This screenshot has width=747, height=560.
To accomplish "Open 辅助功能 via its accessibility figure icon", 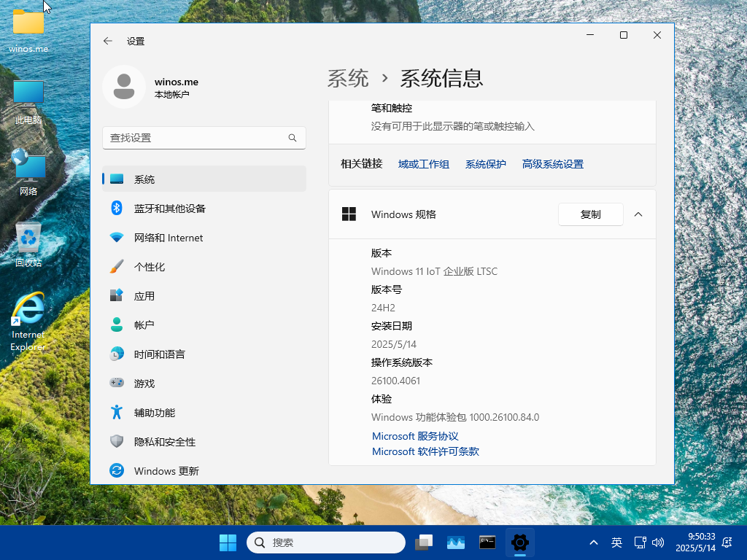I will (117, 413).
